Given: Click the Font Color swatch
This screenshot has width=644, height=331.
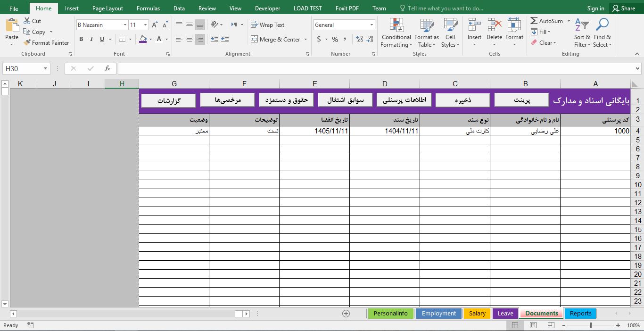Looking at the screenshot, I should pos(159,39).
